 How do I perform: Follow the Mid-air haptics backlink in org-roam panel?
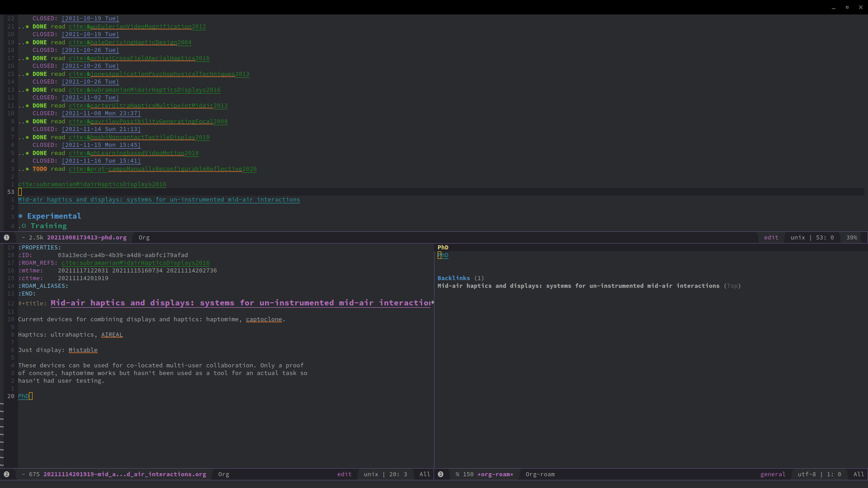click(579, 286)
